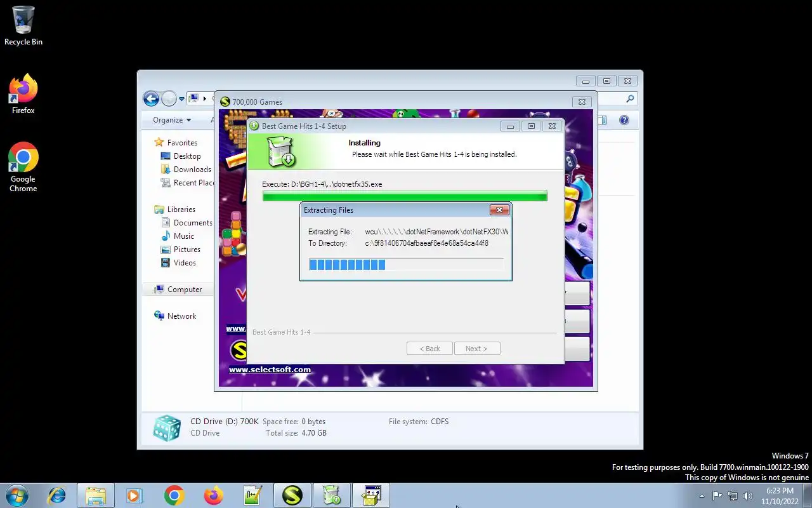Launch Chrome from the taskbar
Screen dimensions: 812x508
click(x=174, y=495)
